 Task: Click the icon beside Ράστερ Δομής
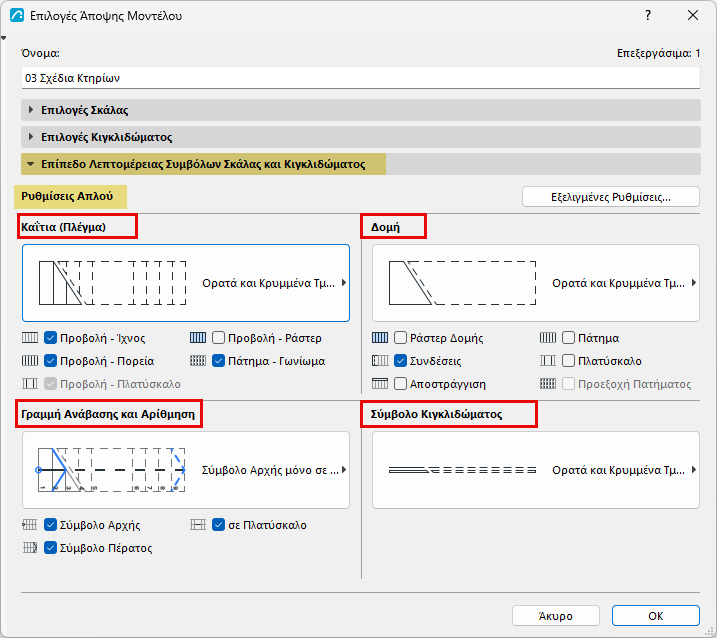click(x=380, y=338)
